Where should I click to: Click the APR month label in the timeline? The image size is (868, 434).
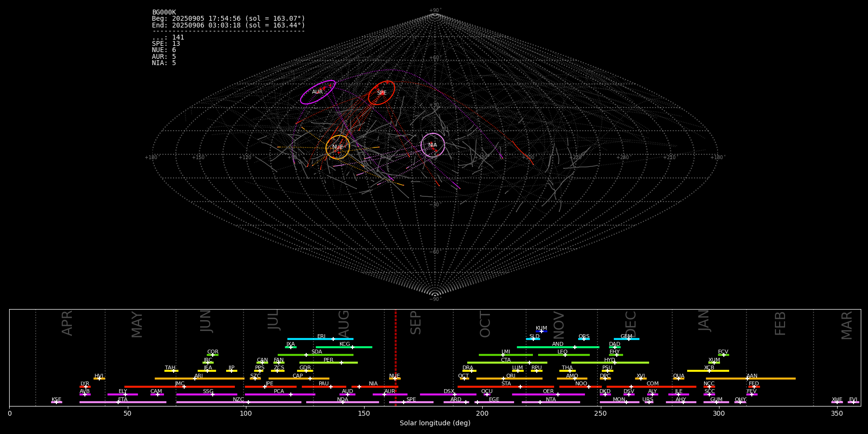pos(68,323)
